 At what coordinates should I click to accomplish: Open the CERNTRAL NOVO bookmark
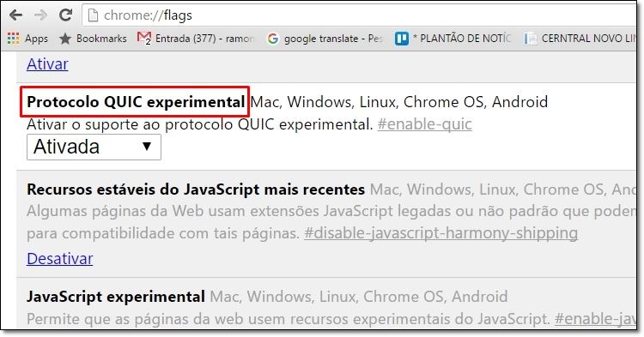[580, 39]
